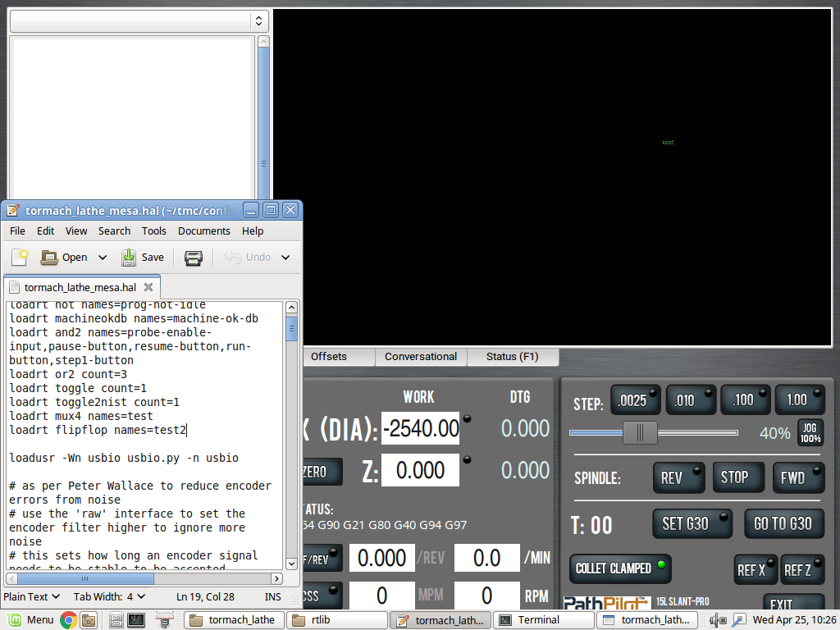Click the Open file button

pyautogui.click(x=64, y=258)
